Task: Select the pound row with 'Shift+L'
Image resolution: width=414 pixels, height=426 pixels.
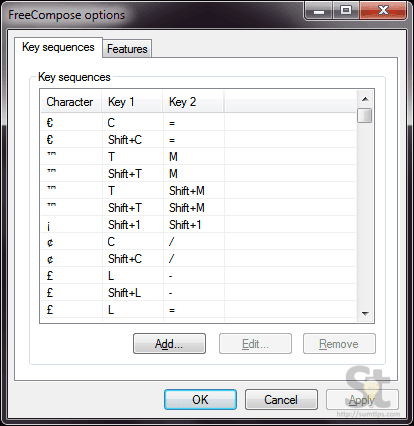Action: [199, 293]
